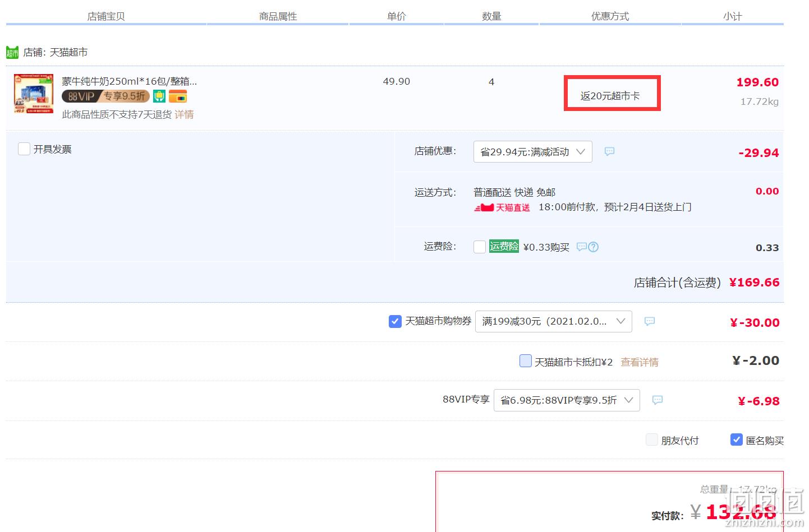Image resolution: width=809 pixels, height=532 pixels.
Task: Click the 天猫超市 store name
Action: 68,52
